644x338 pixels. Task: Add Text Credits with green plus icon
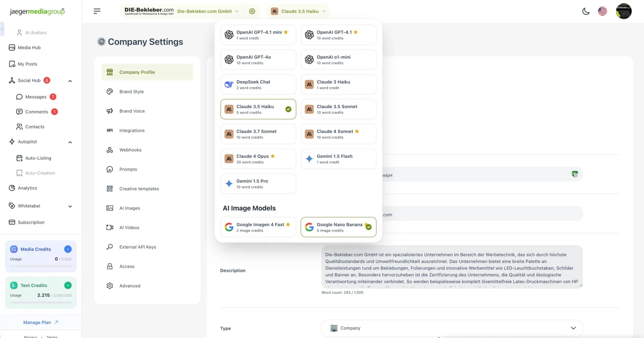tap(68, 285)
